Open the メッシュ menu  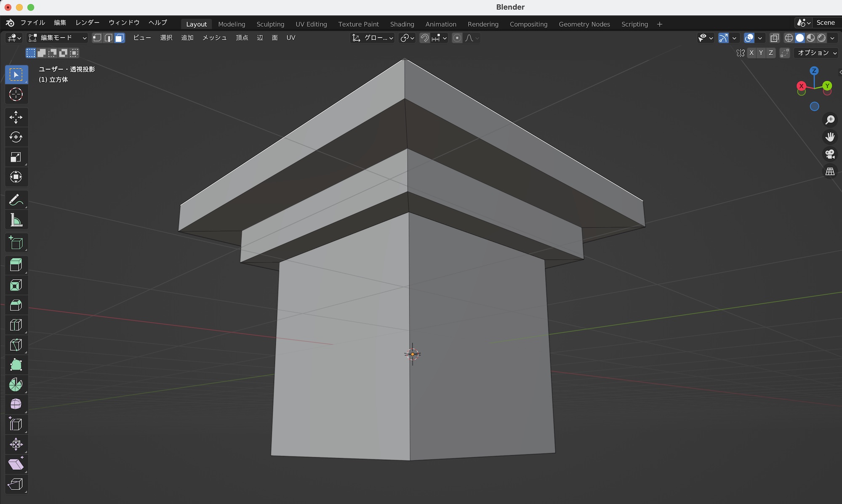214,38
